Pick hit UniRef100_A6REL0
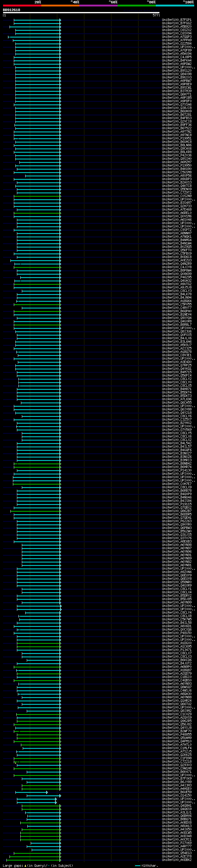The height and width of the screenshot is (868, 197). pos(176,213)
